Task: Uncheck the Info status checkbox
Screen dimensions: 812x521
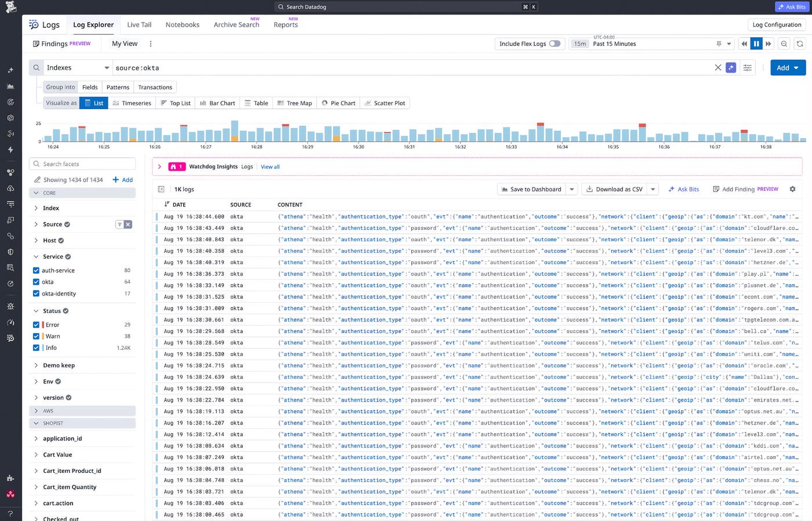Action: (x=36, y=348)
